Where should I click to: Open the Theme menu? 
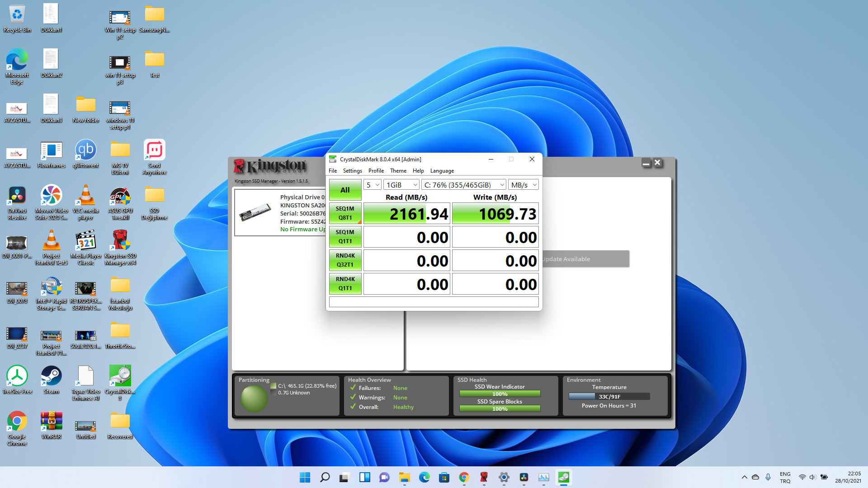(398, 171)
